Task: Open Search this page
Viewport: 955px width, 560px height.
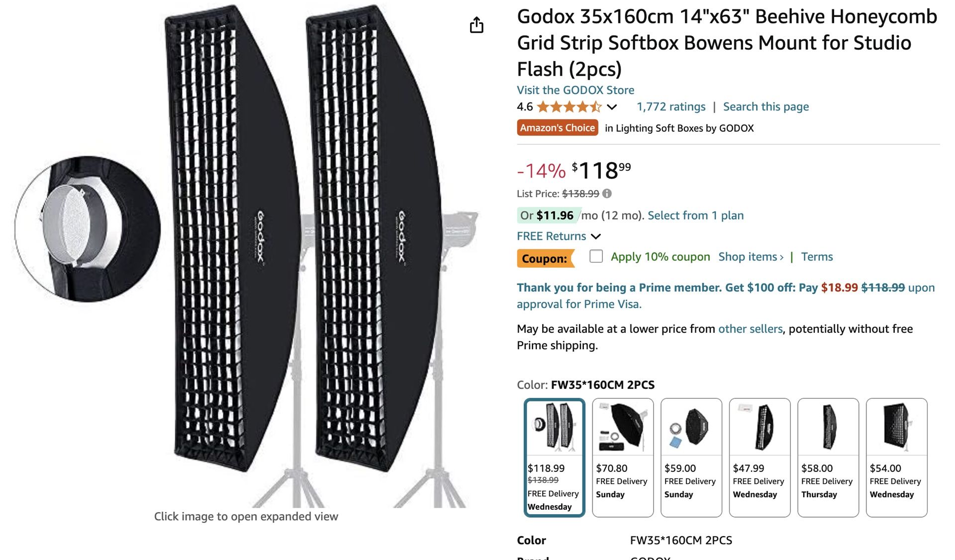Action: (x=765, y=106)
